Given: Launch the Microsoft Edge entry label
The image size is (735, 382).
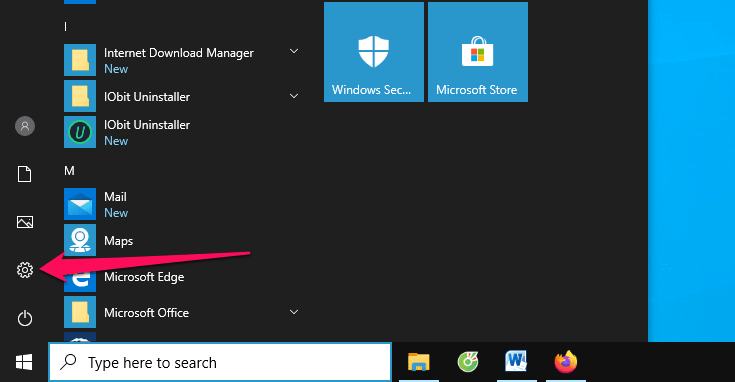Looking at the screenshot, I should coord(144,277).
